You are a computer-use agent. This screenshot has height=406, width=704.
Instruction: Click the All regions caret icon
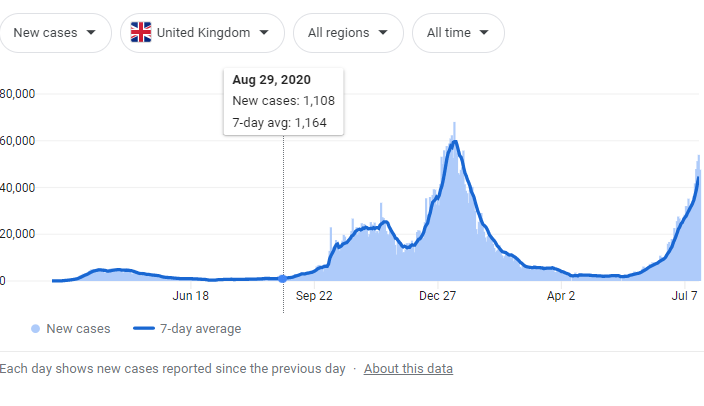click(x=383, y=33)
